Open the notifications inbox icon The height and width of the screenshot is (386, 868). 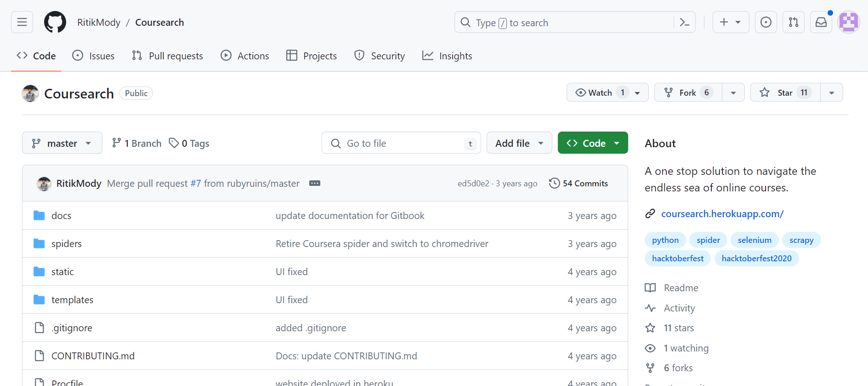pyautogui.click(x=821, y=22)
